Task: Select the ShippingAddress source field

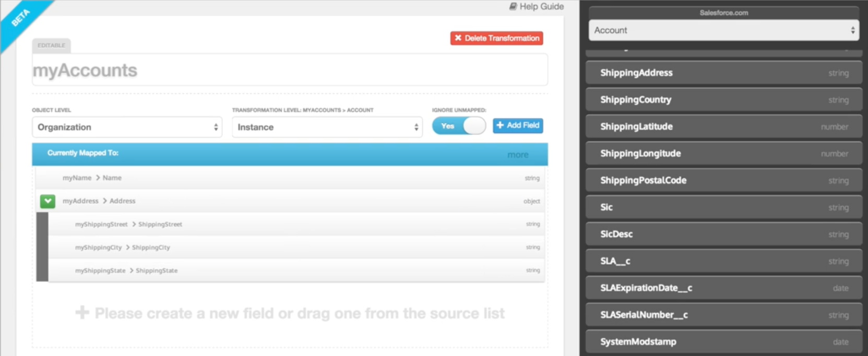Action: (723, 73)
